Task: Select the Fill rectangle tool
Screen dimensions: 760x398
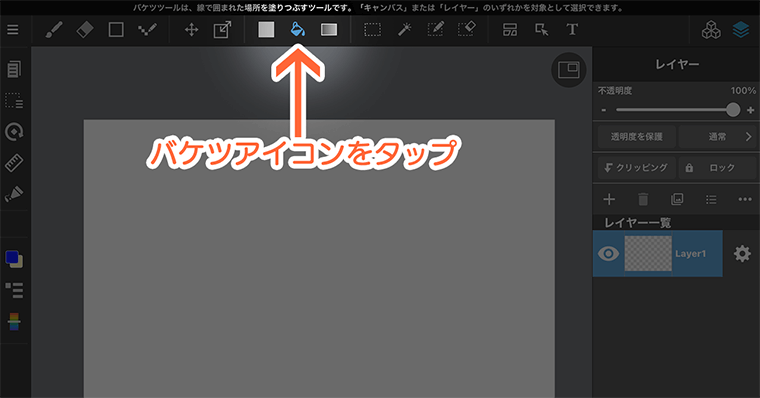Action: click(266, 30)
